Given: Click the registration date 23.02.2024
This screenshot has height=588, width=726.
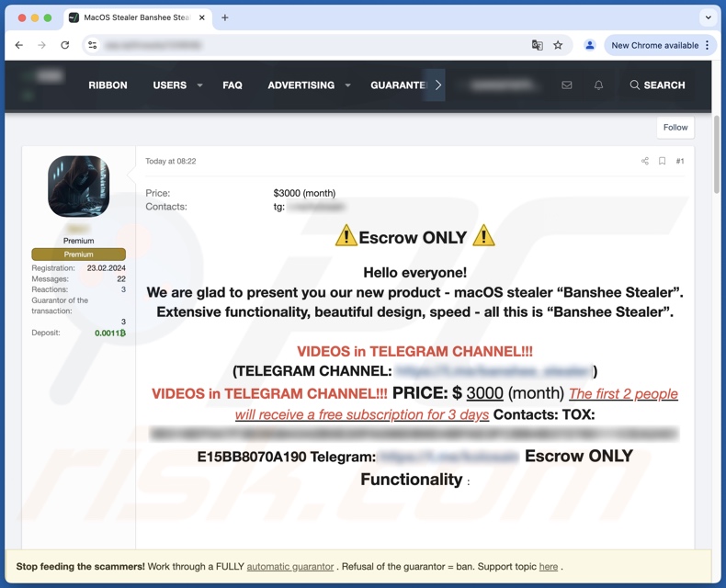Looking at the screenshot, I should click(106, 268).
